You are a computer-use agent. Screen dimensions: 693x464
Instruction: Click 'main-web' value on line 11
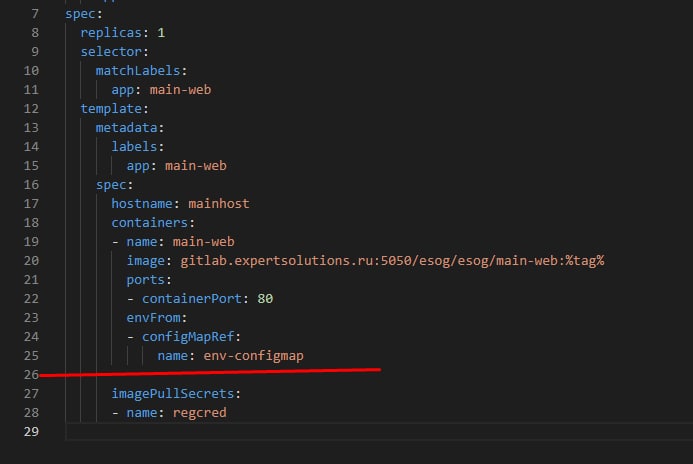point(180,90)
